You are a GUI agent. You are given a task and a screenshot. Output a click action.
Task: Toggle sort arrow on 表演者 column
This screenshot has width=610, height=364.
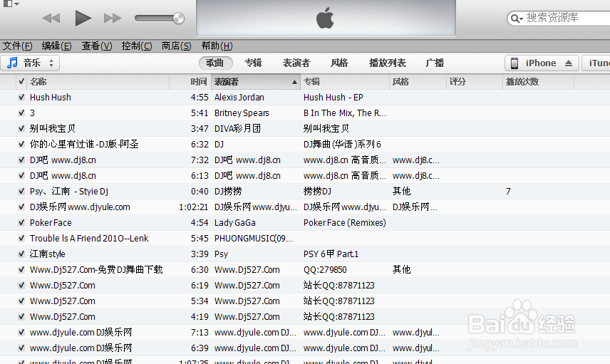(x=294, y=82)
